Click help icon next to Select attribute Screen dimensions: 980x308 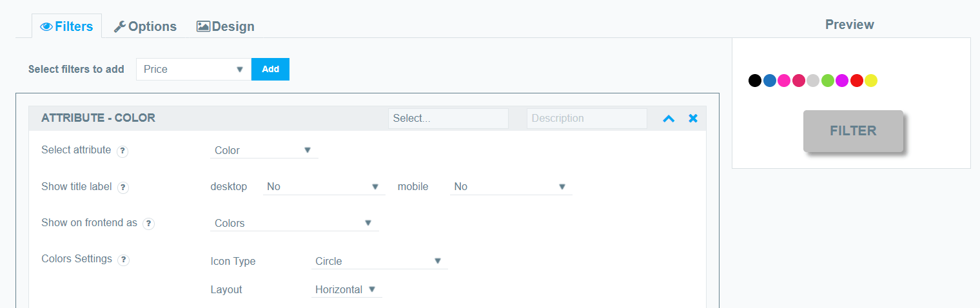click(122, 151)
